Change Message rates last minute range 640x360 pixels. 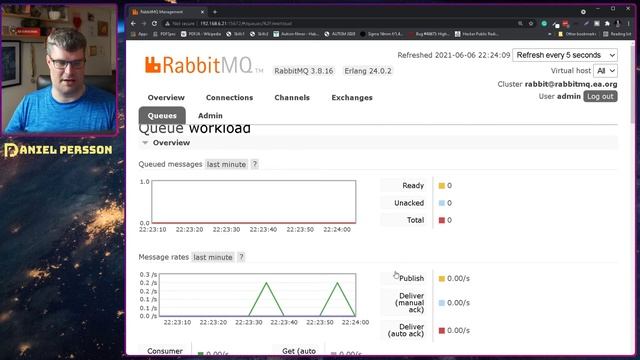click(x=213, y=257)
